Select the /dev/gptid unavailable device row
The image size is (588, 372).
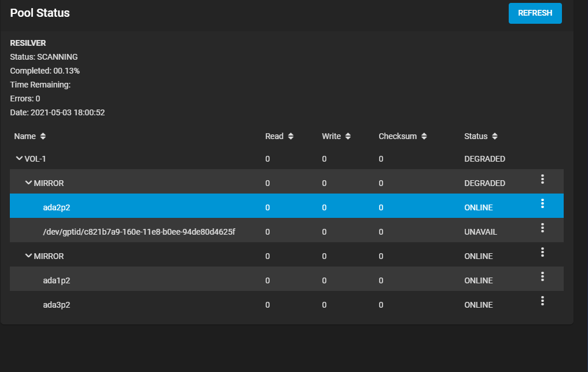[139, 232]
